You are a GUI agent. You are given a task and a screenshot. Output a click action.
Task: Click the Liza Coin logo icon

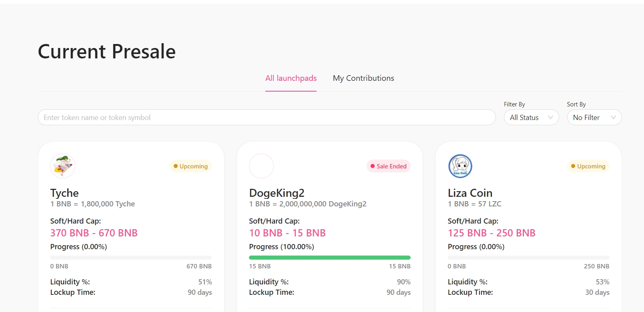pos(460,166)
